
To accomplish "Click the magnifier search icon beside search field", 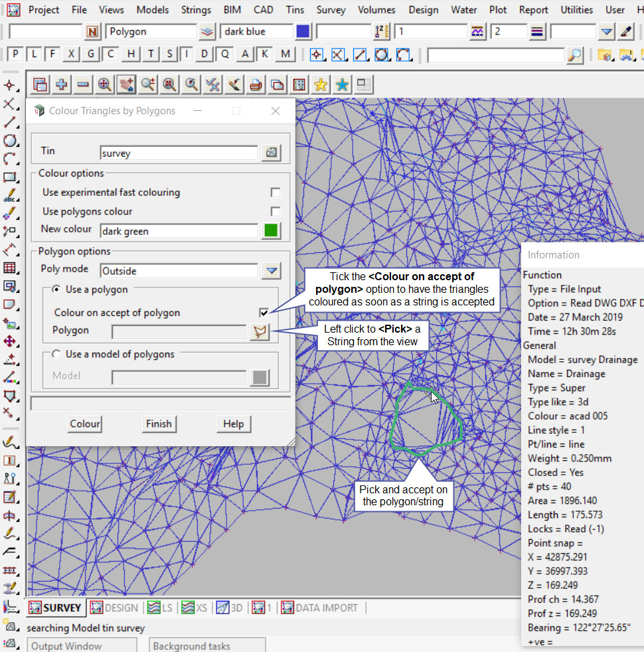I will point(575,55).
